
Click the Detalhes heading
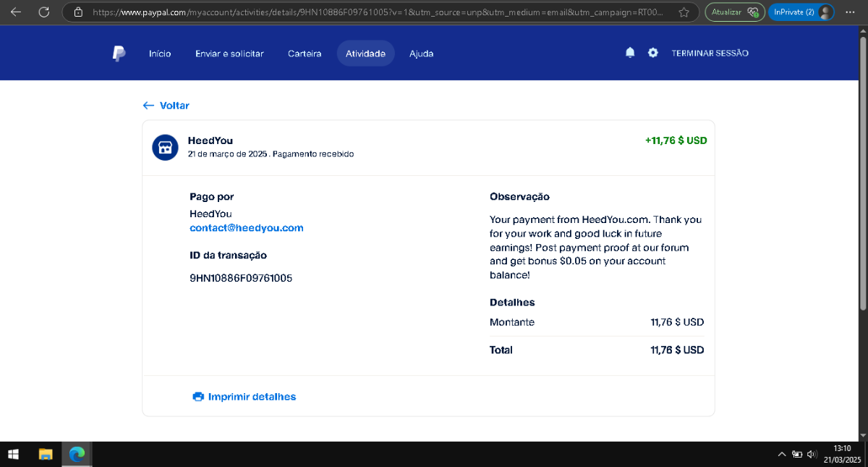pos(512,303)
